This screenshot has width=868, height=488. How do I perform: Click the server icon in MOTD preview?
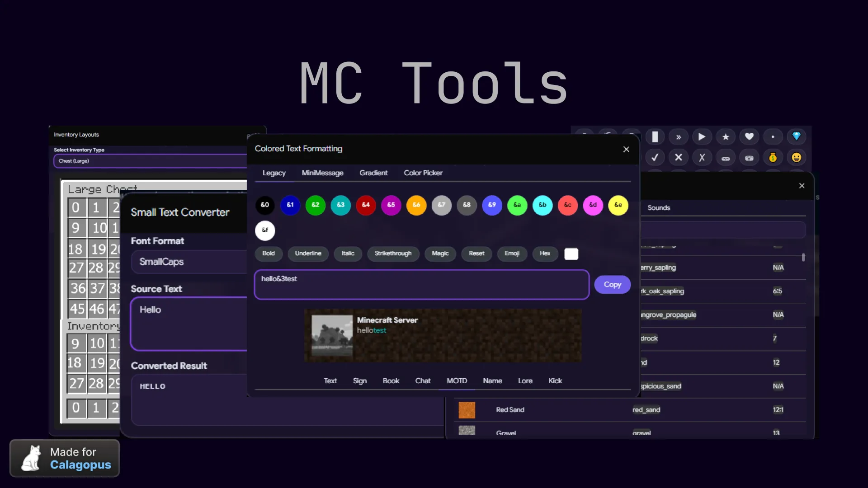coord(332,336)
